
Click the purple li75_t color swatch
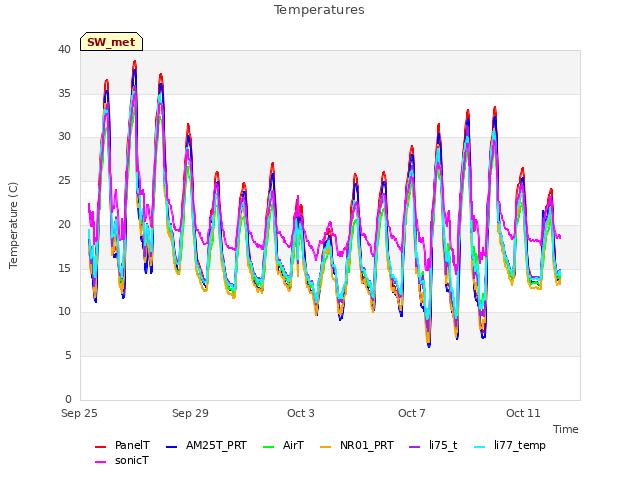(x=414, y=447)
